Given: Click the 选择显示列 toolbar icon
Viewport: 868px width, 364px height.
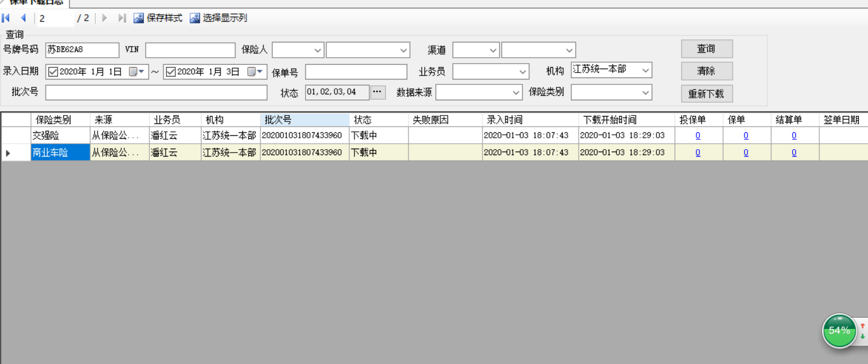Looking at the screenshot, I should 195,18.
